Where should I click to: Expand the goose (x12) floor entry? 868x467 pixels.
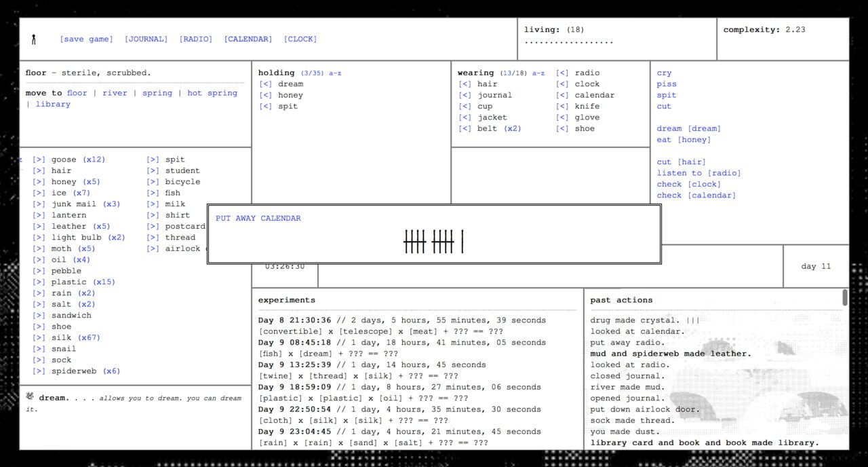(38, 159)
